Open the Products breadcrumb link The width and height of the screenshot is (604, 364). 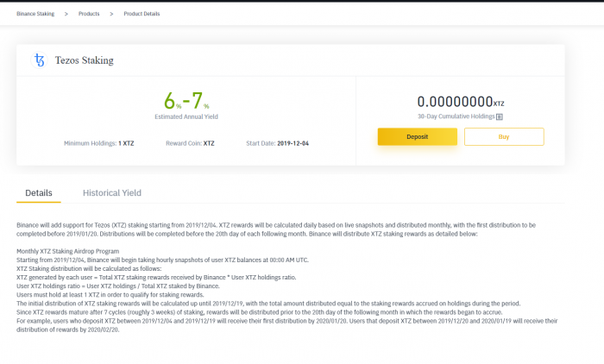click(x=89, y=14)
